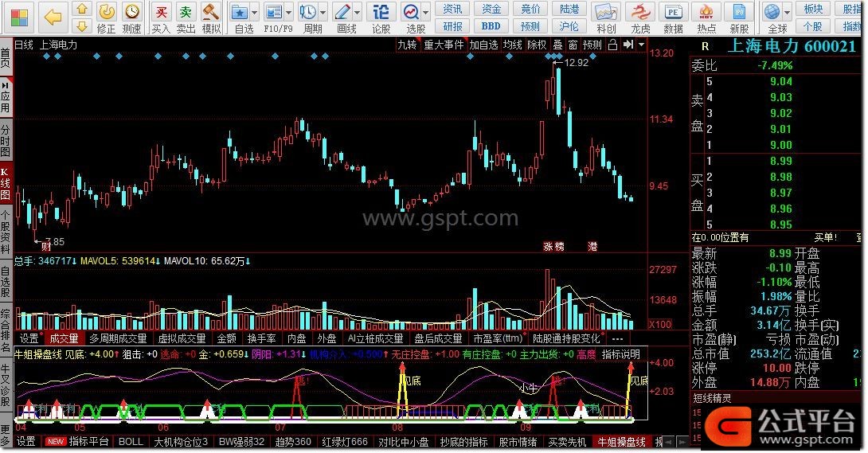The image size is (868, 453).
Task: Select the 牛姐操盘线 indicator tab
Action: pyautogui.click(x=621, y=441)
